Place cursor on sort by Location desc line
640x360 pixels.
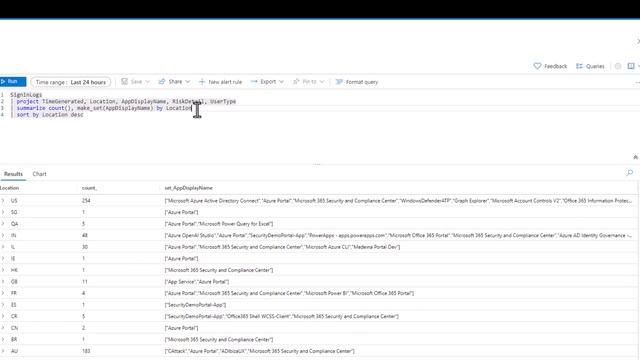(x=50, y=115)
